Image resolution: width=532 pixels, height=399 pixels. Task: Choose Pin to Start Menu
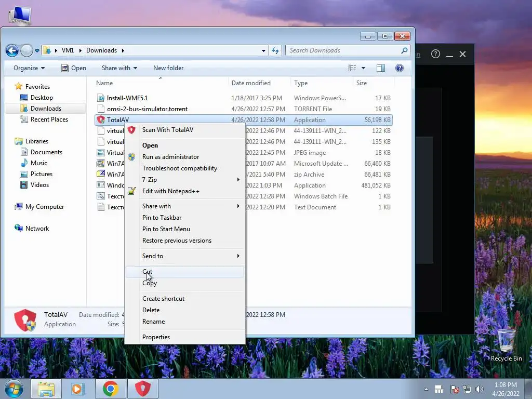click(185, 229)
